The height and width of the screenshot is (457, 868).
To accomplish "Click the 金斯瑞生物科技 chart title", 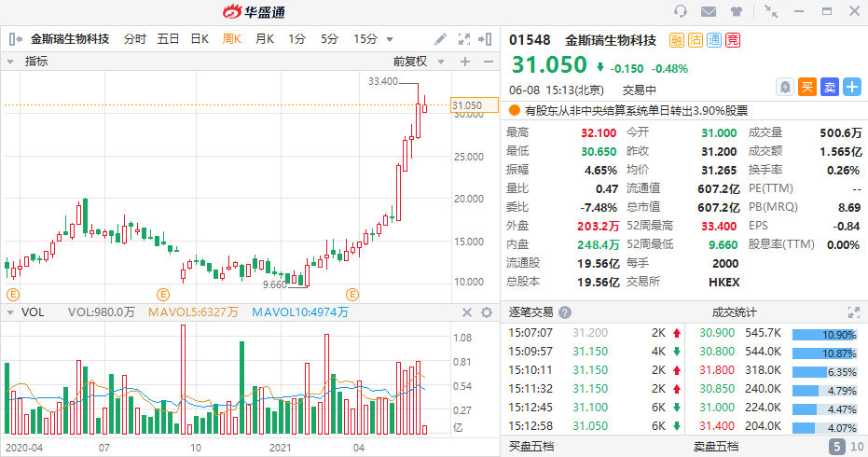I will point(70,39).
